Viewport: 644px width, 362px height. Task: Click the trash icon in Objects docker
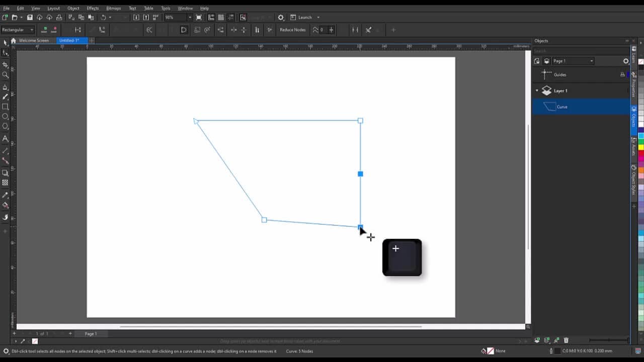click(x=566, y=340)
